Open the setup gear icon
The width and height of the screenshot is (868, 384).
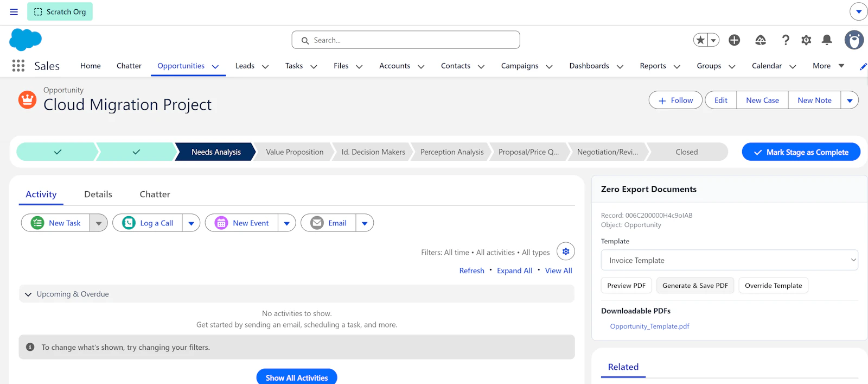click(806, 40)
